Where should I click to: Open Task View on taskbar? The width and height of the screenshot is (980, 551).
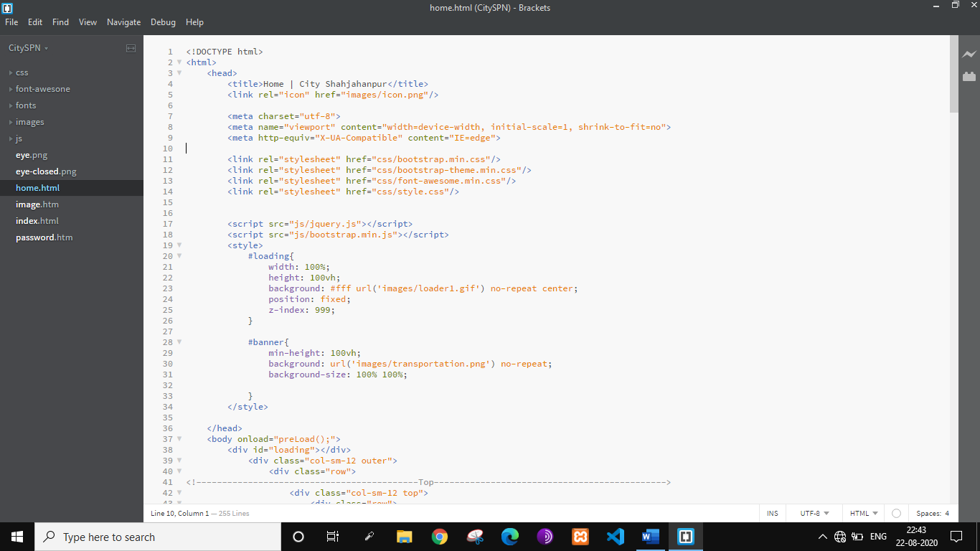click(333, 537)
